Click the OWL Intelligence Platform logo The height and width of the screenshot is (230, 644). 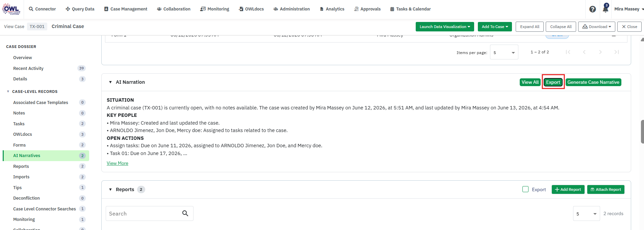tap(11, 9)
